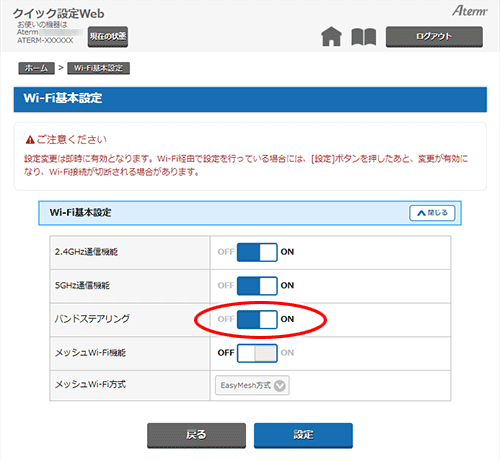
Task: Open the 現在の状態 status button
Action: [x=108, y=37]
